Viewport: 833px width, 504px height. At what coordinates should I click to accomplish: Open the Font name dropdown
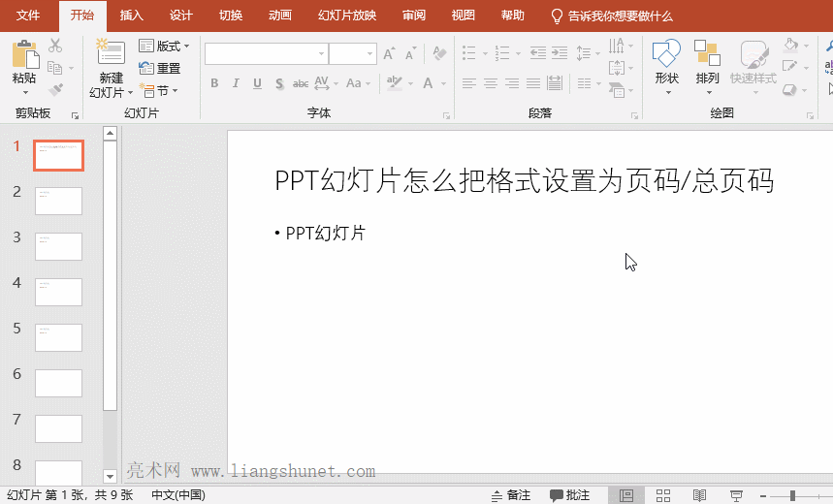(x=321, y=53)
